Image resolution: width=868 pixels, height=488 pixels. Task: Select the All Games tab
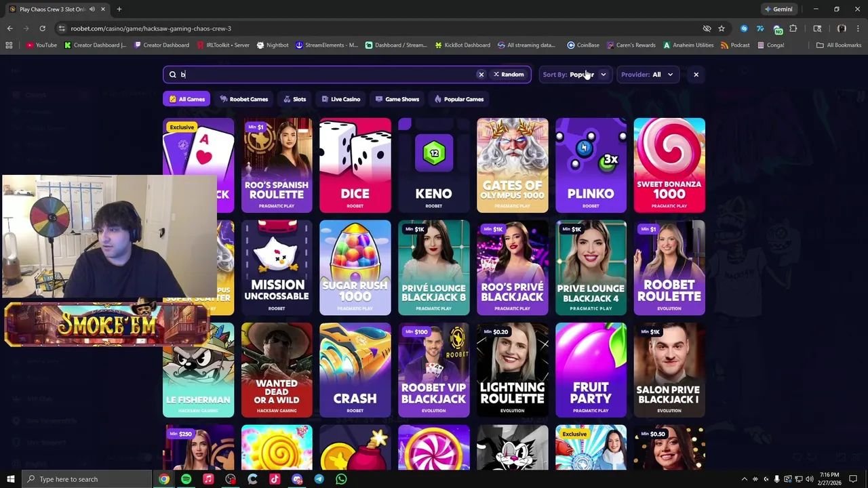[186, 99]
